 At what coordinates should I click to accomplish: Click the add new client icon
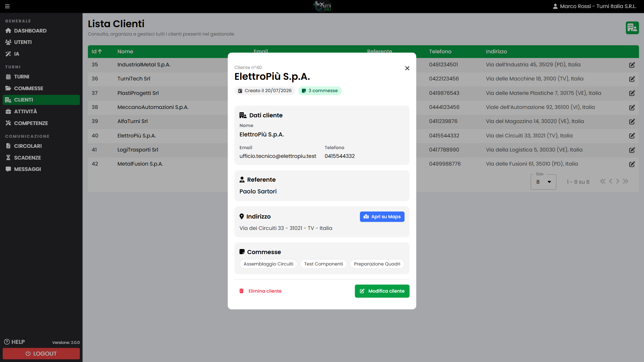click(632, 27)
